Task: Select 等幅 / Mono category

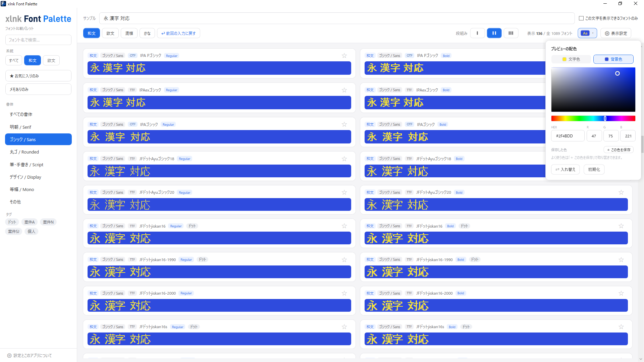Action: (38, 189)
